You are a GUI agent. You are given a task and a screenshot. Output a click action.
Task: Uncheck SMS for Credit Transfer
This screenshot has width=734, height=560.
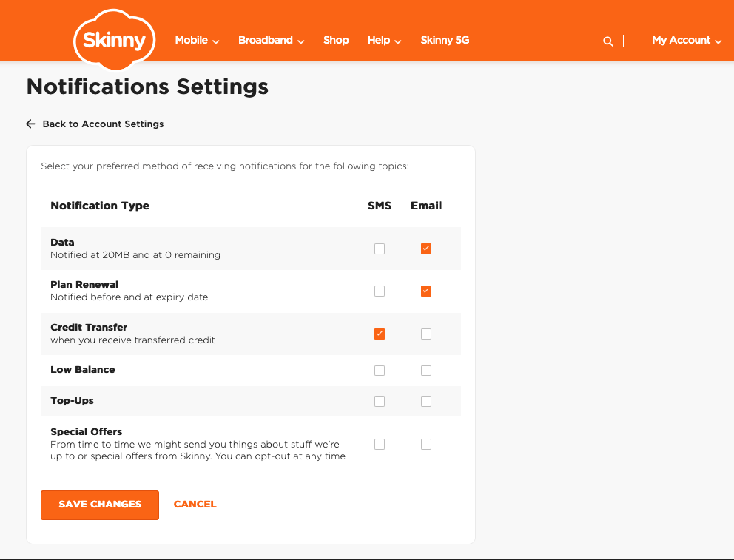pos(380,334)
